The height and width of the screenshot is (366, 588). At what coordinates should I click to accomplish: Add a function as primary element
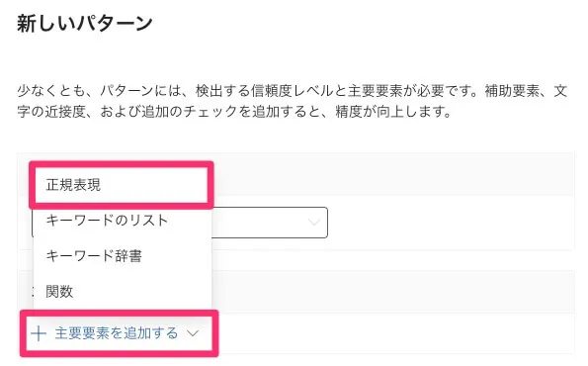(x=123, y=291)
